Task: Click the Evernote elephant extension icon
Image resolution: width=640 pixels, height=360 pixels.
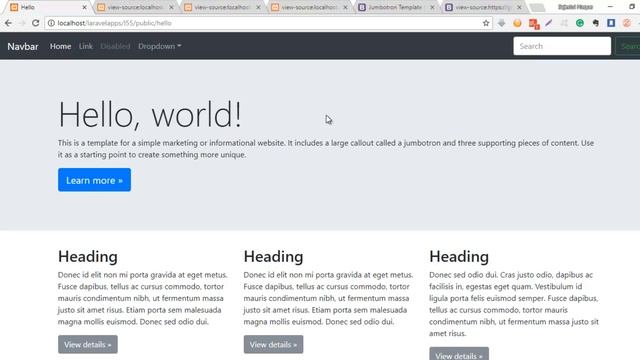Action: click(596, 23)
